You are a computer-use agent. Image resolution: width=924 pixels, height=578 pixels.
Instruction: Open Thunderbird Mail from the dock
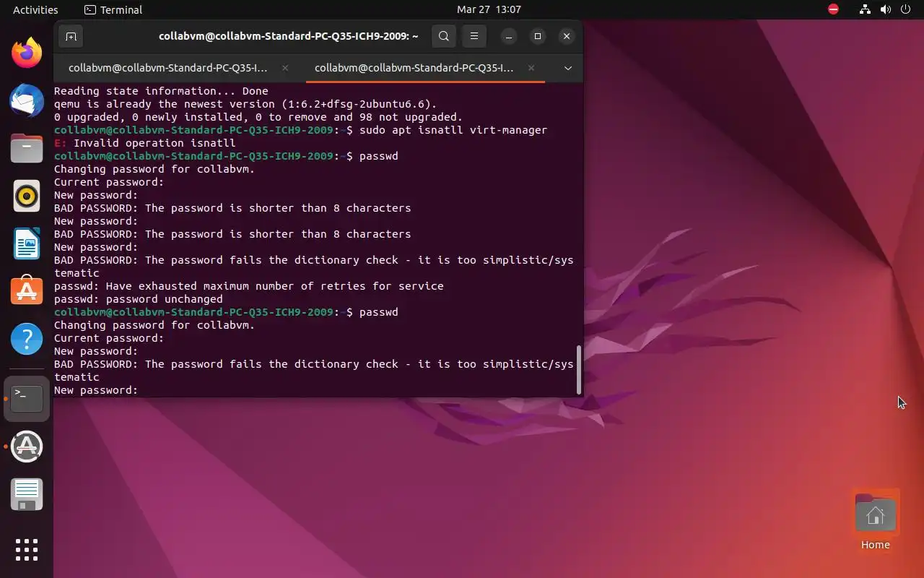tap(27, 100)
